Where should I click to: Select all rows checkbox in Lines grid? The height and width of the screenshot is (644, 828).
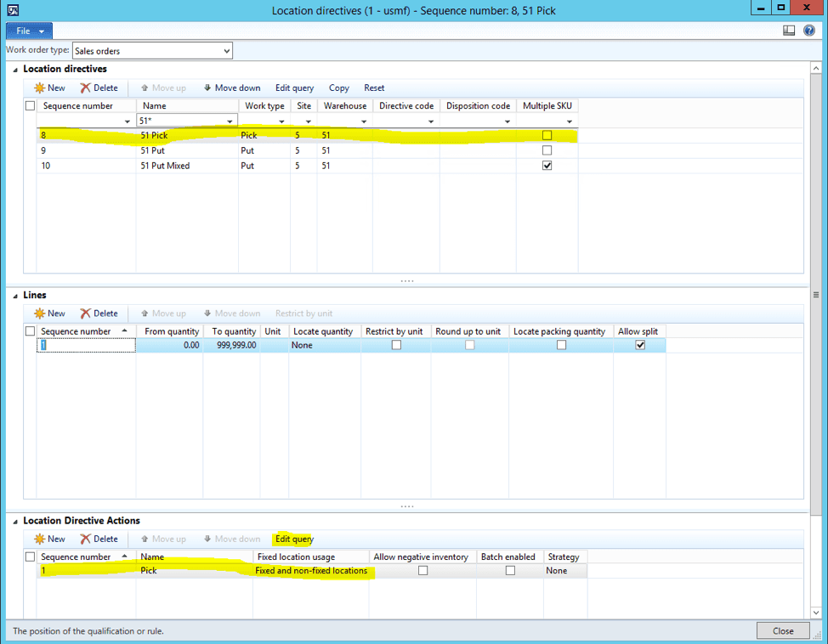(30, 331)
